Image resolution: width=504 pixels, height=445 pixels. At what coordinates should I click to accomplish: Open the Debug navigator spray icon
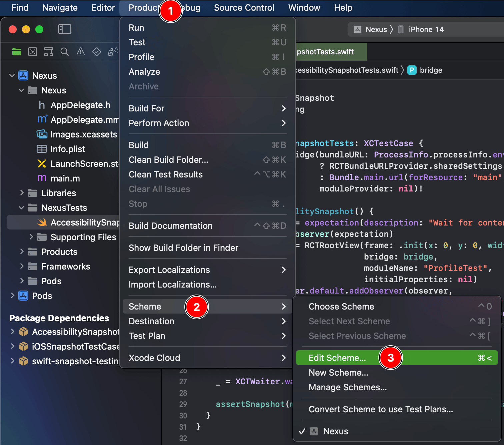(x=113, y=52)
